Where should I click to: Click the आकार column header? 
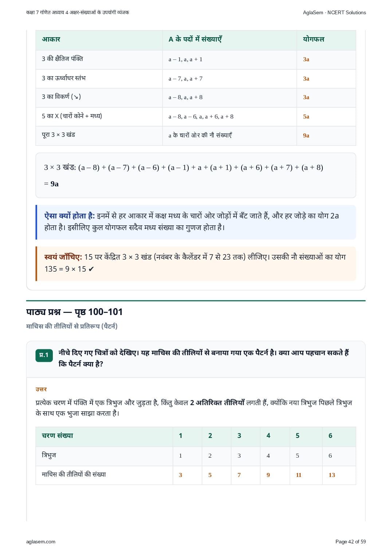tap(51, 39)
